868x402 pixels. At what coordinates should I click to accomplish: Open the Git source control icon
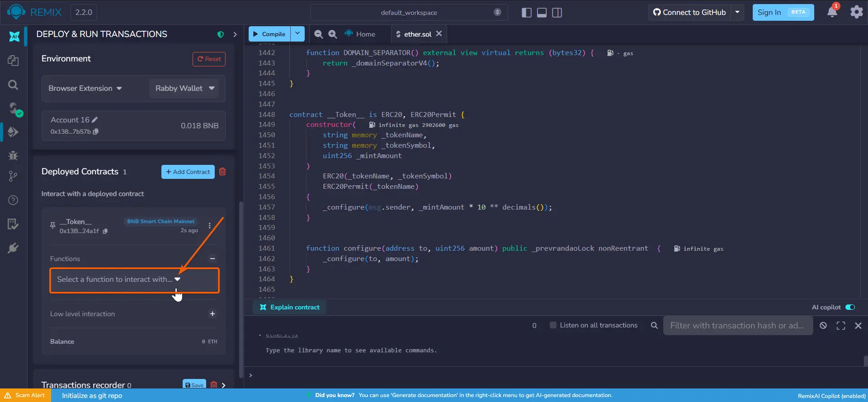pos(13,176)
